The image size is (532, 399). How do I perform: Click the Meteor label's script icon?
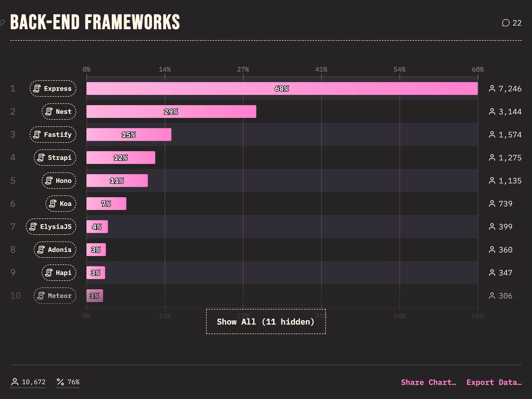pos(41,296)
